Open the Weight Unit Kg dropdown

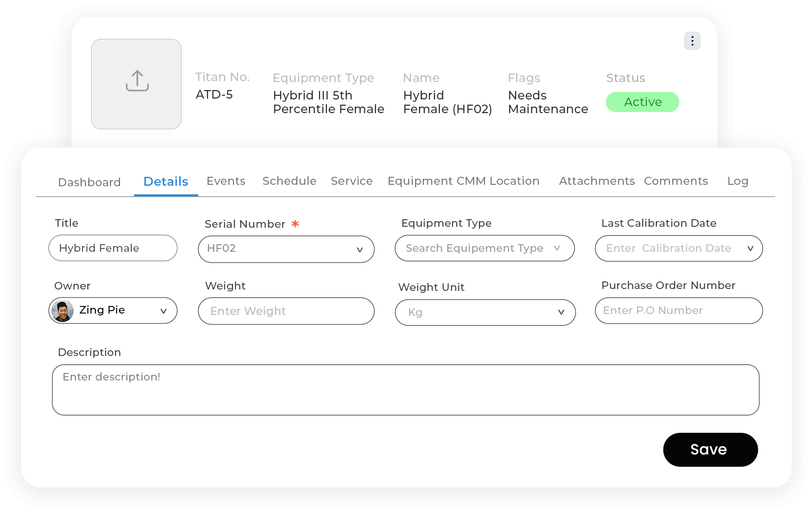point(561,312)
